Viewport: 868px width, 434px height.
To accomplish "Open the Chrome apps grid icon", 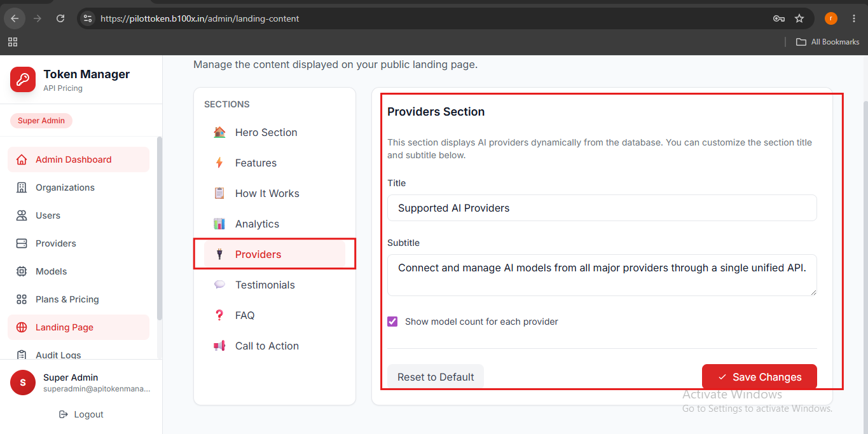I will pos(13,42).
